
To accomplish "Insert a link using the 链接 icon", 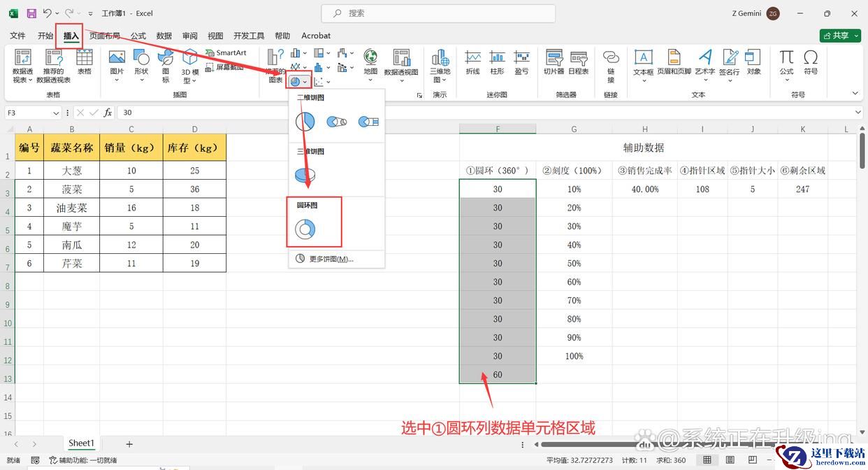I will 611,62.
